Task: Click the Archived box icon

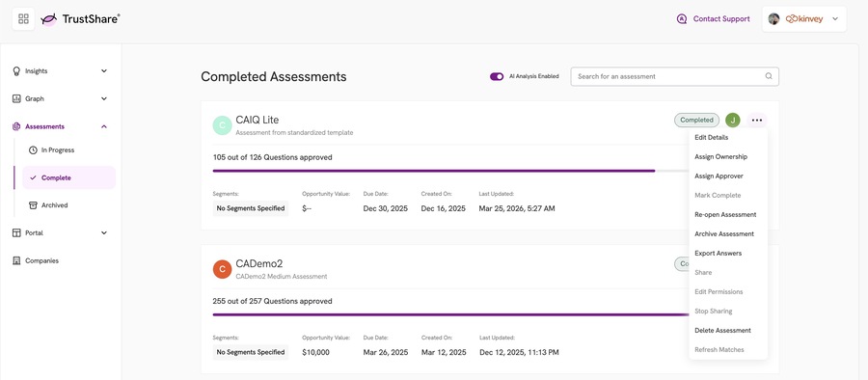Action: [x=33, y=205]
